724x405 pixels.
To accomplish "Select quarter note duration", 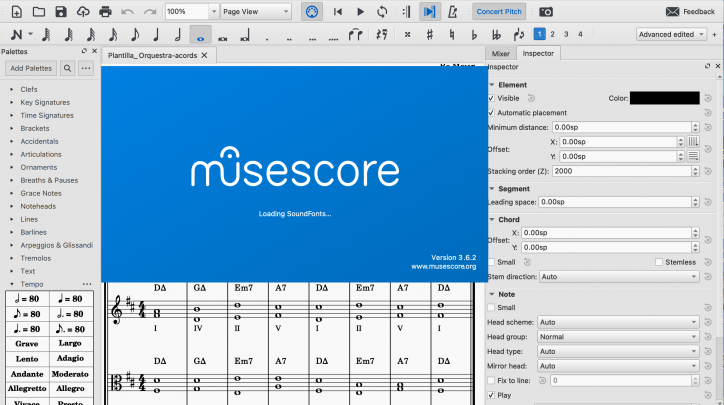I will (x=156, y=34).
